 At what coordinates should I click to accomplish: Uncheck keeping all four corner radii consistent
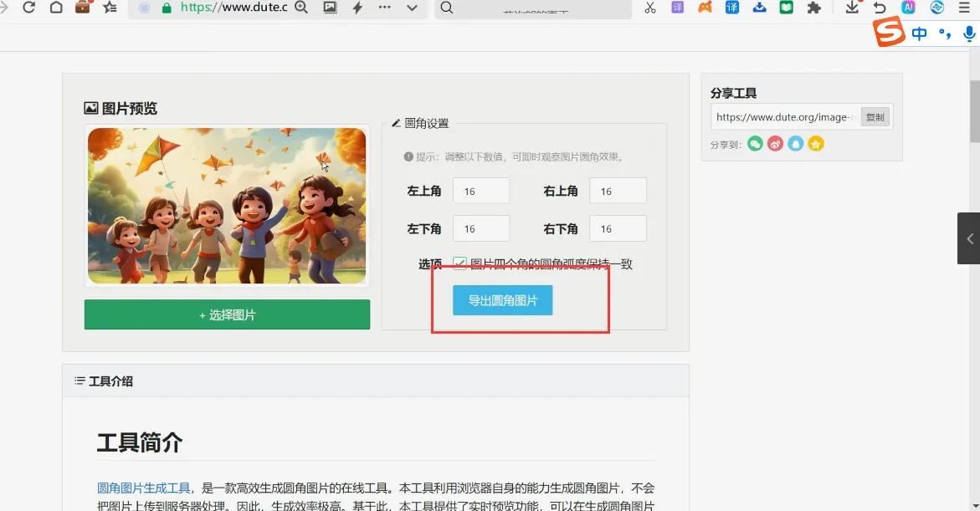pyautogui.click(x=459, y=263)
